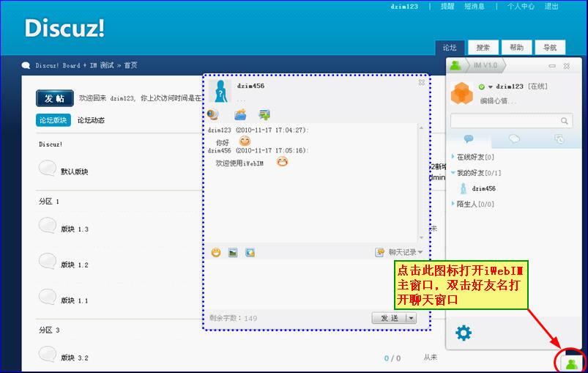Click the webcam video chat icon
588x373 pixels.
coord(212,114)
